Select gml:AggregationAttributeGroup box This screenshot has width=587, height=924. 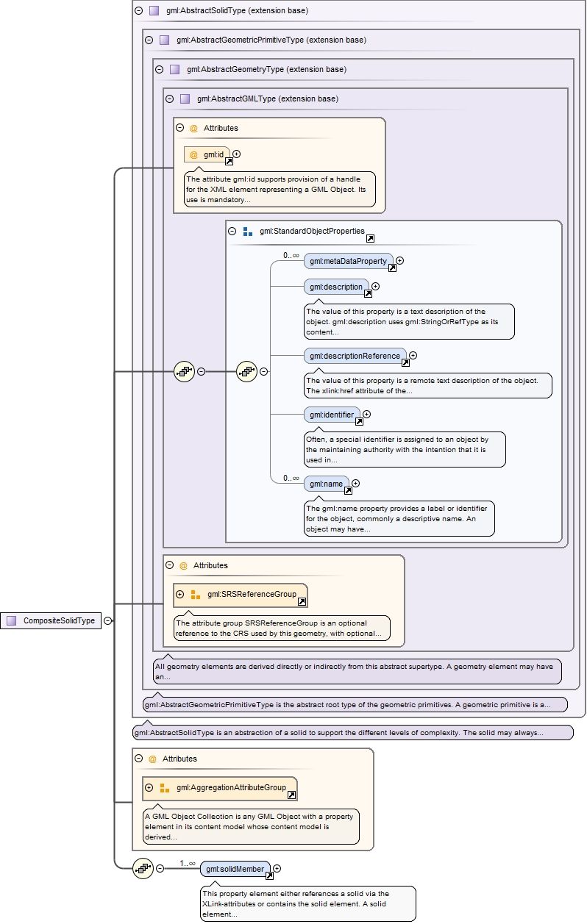click(220, 788)
